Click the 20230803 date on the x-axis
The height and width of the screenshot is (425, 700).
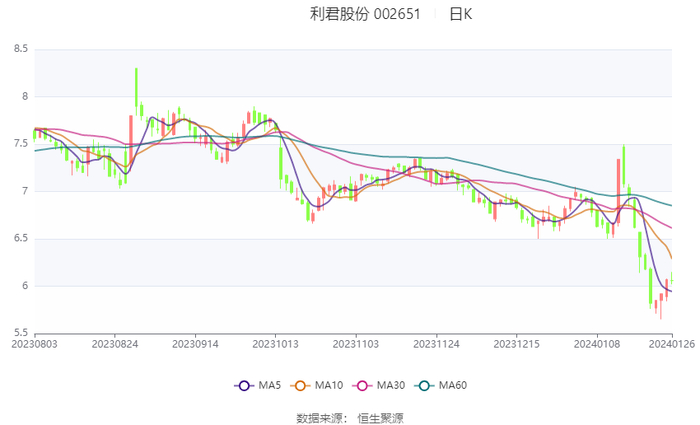pos(35,343)
